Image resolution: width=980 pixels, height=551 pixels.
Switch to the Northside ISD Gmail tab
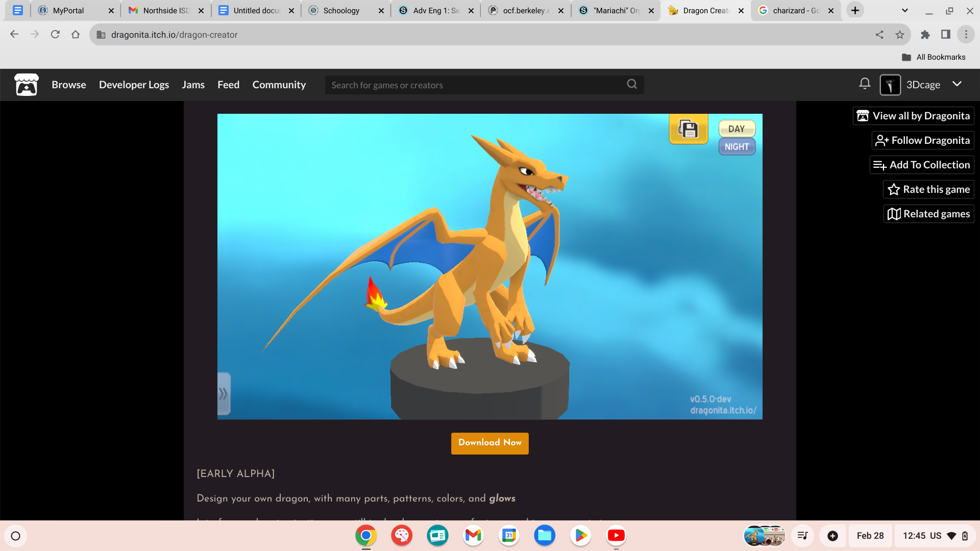click(x=166, y=10)
